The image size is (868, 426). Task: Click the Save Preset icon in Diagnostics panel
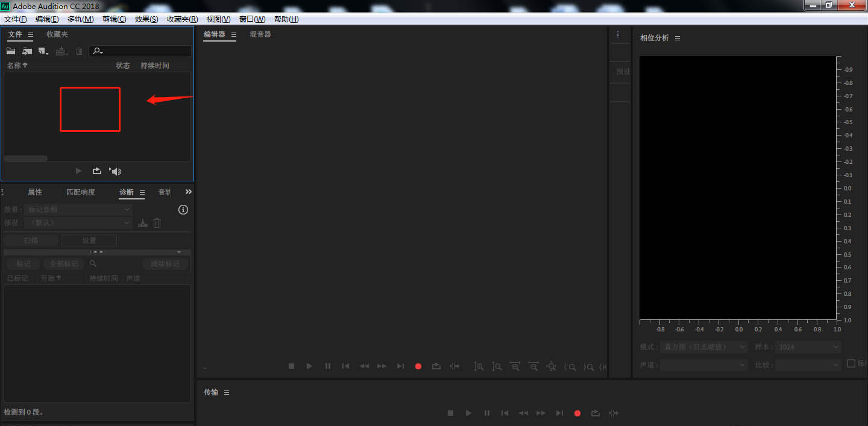pyautogui.click(x=143, y=223)
